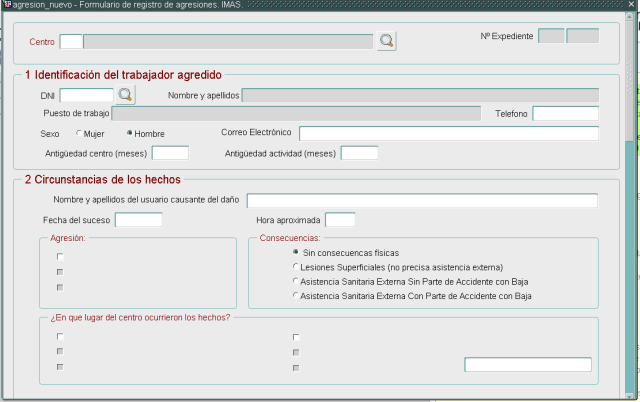Tick the third left checkbox in lugar del centro group

pyautogui.click(x=60, y=367)
